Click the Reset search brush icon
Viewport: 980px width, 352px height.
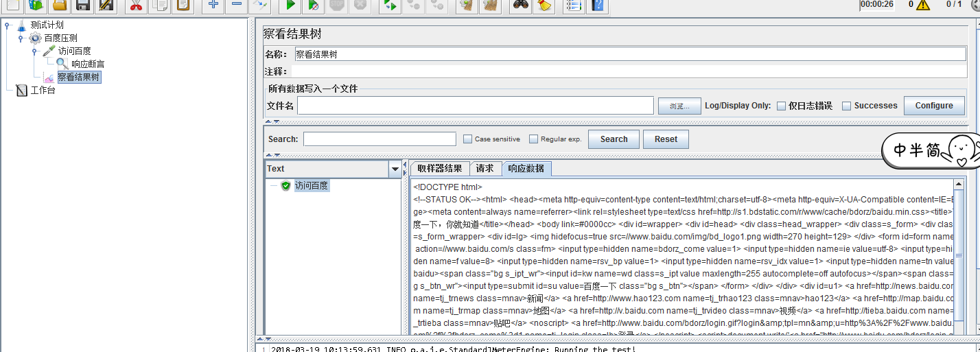click(544, 5)
